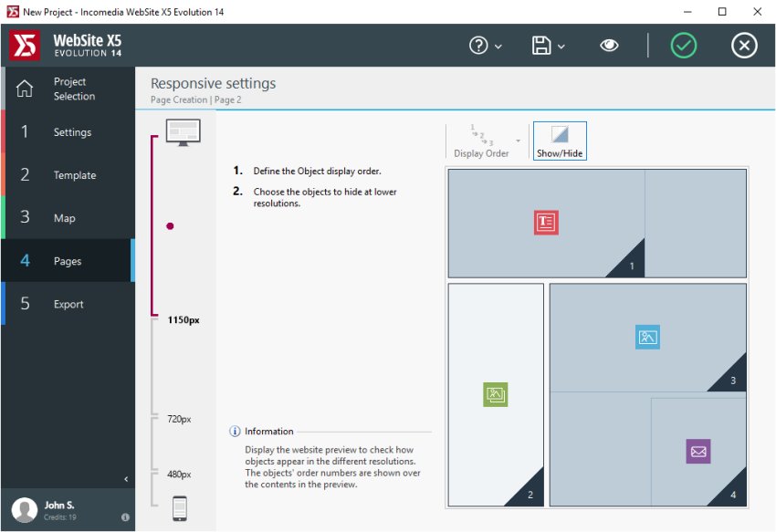
Task: Confirm with the green checkmark button
Action: coord(684,46)
